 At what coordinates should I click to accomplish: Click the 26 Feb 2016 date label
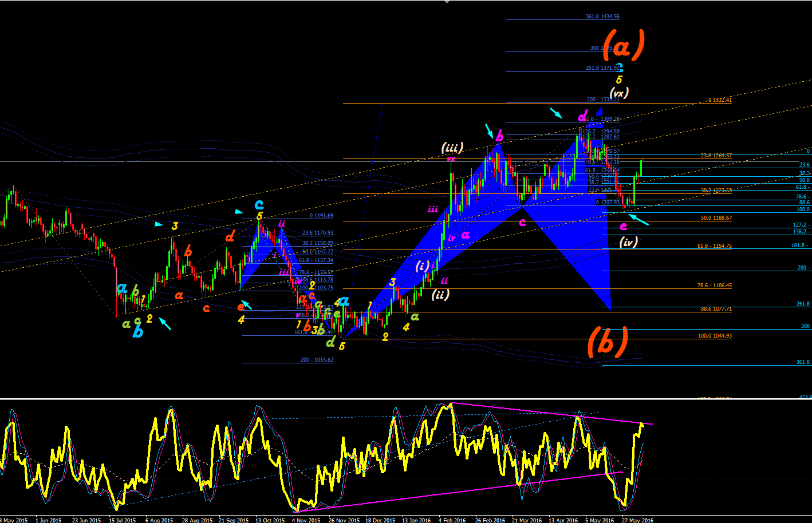490,520
